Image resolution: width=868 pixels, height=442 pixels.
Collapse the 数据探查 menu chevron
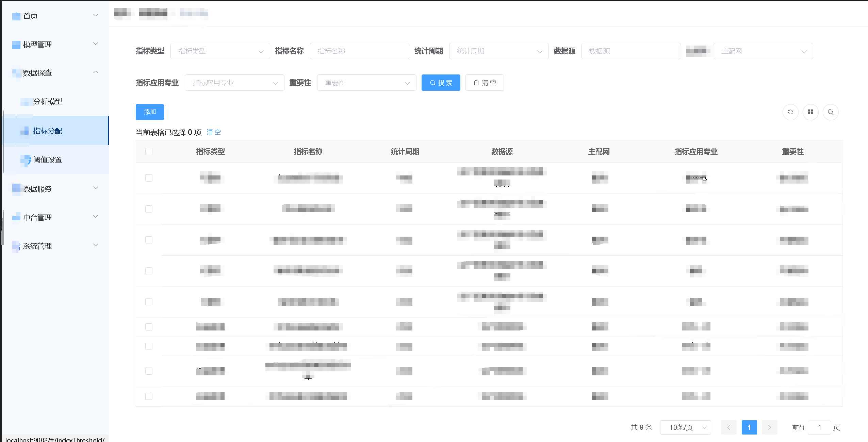96,72
